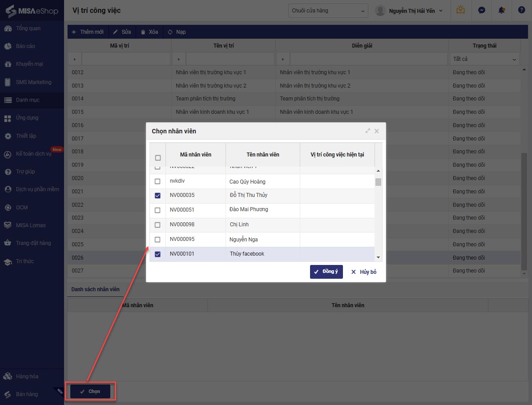The image size is (532, 405).
Task: Select row 0014 Team phân tích thị trường
Action: pyautogui.click(x=294, y=99)
